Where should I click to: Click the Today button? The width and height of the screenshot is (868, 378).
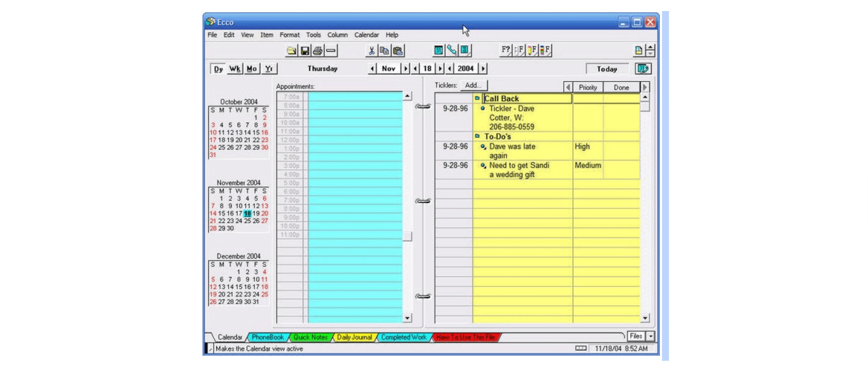click(x=607, y=69)
